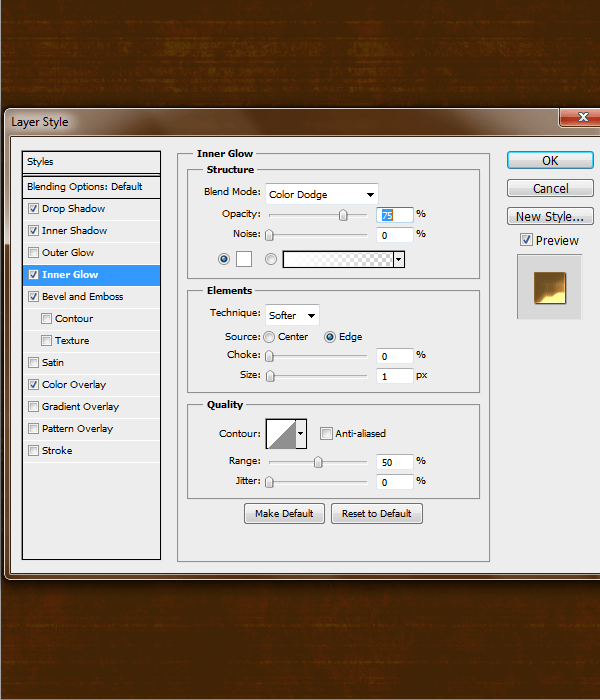600x700 pixels.
Task: Choose Center as the glow source
Action: pos(269,337)
